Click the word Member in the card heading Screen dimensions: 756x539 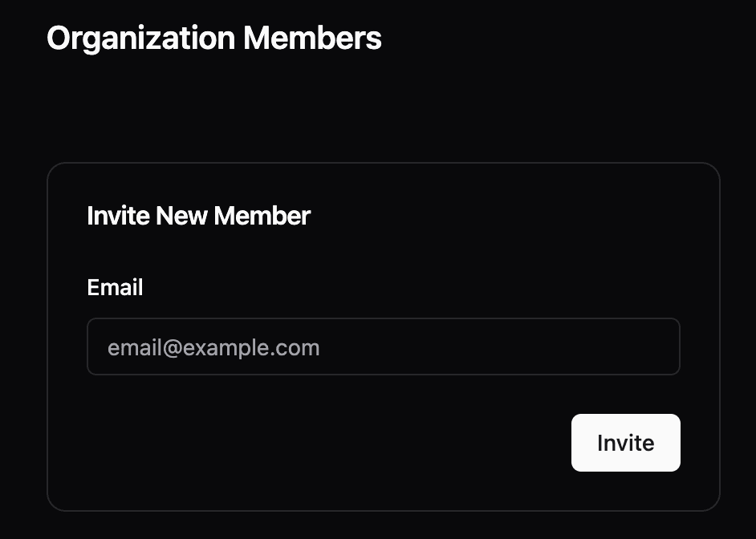click(x=262, y=216)
